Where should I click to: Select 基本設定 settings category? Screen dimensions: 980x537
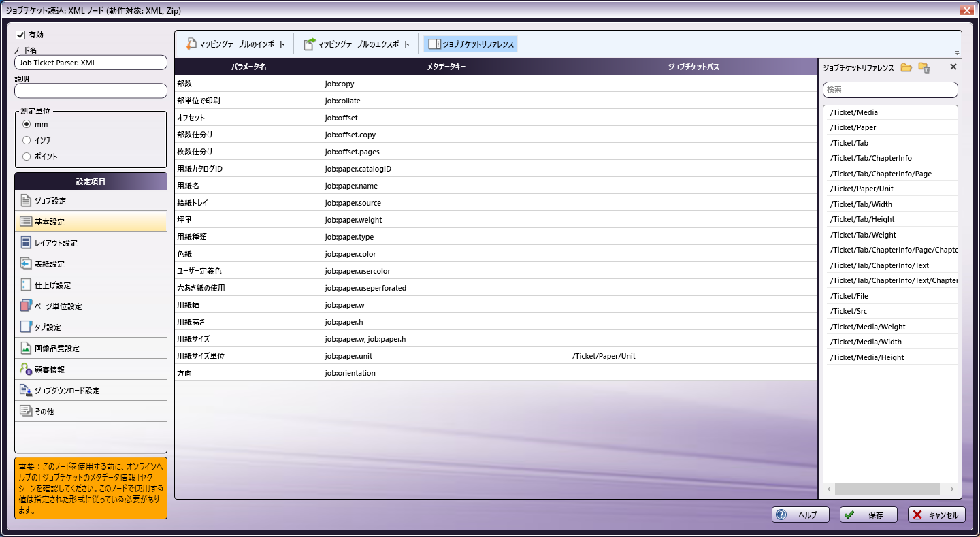click(x=91, y=222)
